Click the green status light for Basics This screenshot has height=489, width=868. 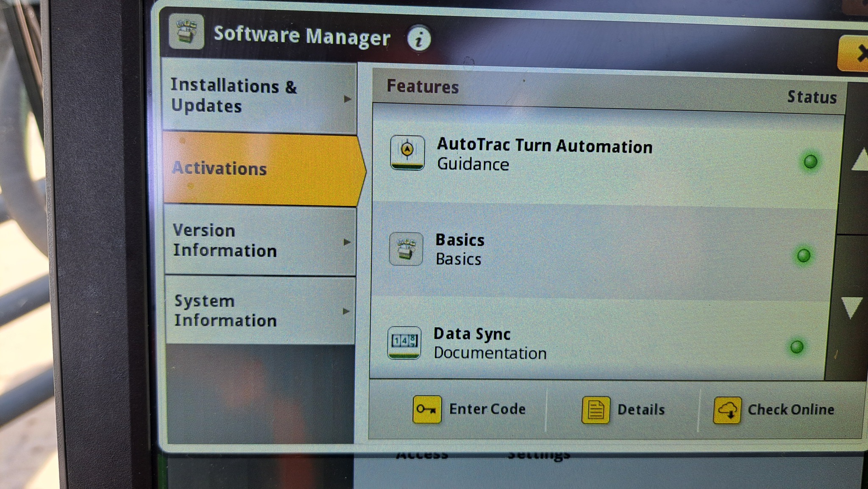click(x=804, y=255)
